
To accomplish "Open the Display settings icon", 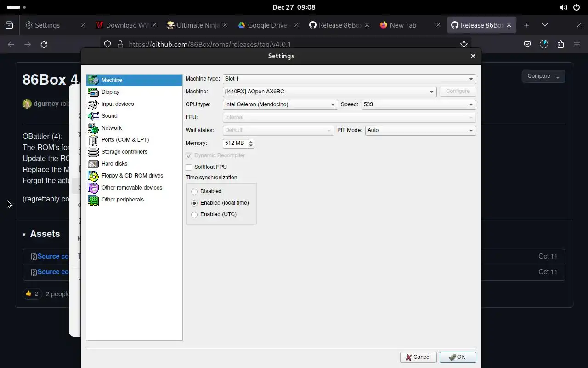I will pyautogui.click(x=93, y=92).
